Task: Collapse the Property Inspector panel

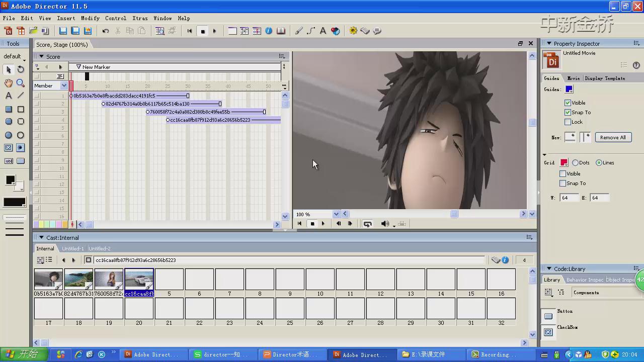Action: coord(549,43)
